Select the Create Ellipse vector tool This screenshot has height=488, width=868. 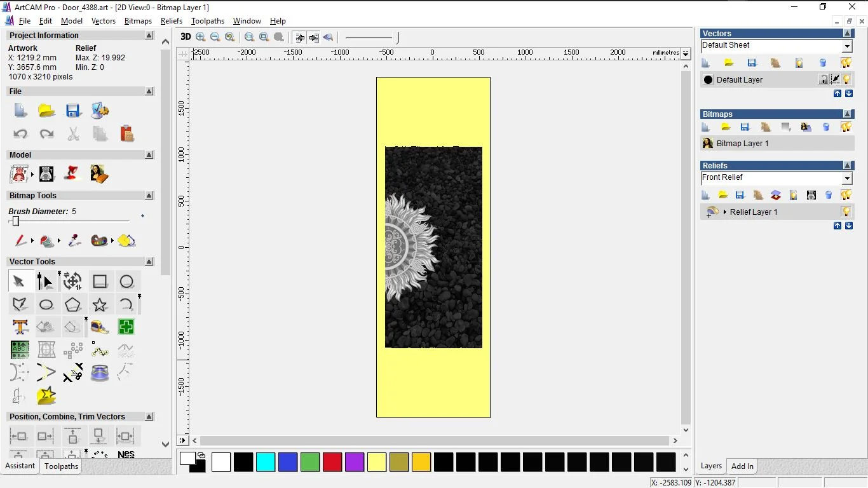click(x=46, y=305)
